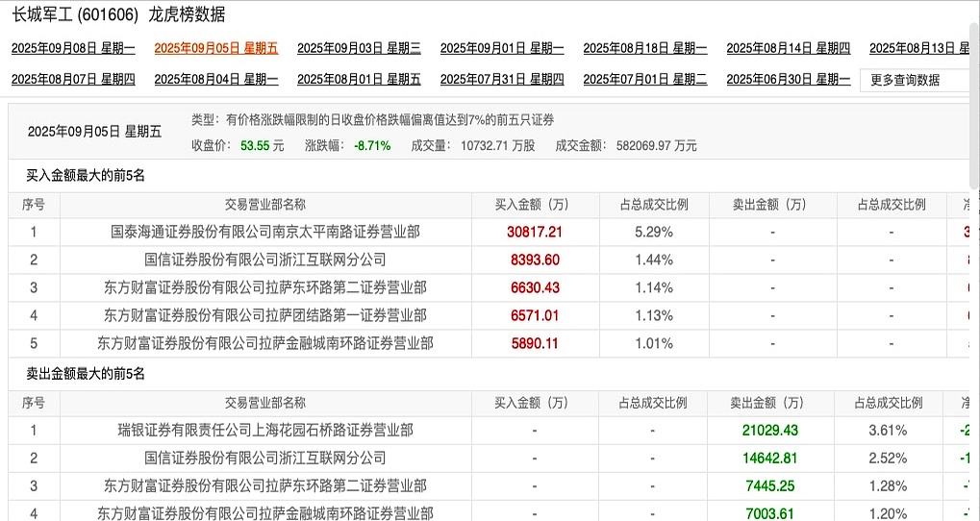
Task: Open the 2025年07月01日 星期二 date link
Action: tap(645, 80)
